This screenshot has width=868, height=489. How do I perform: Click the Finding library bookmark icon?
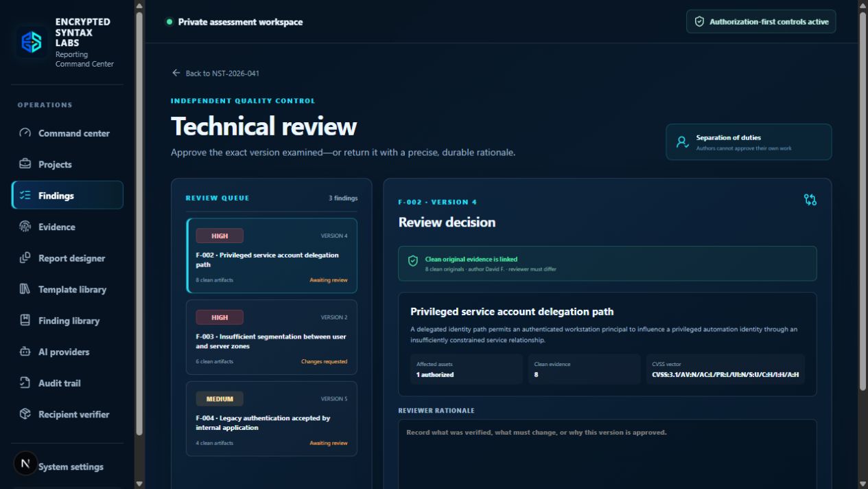(x=25, y=321)
